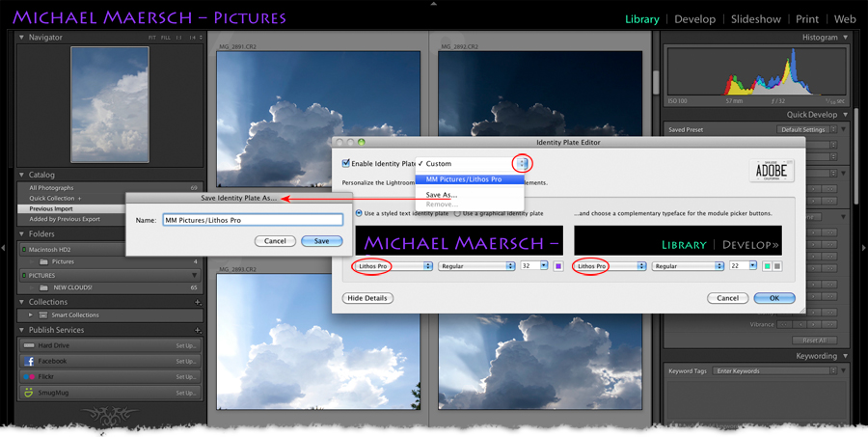The width and height of the screenshot is (868, 437).
Task: Set Navigator zoom to FILL
Action: [x=166, y=38]
